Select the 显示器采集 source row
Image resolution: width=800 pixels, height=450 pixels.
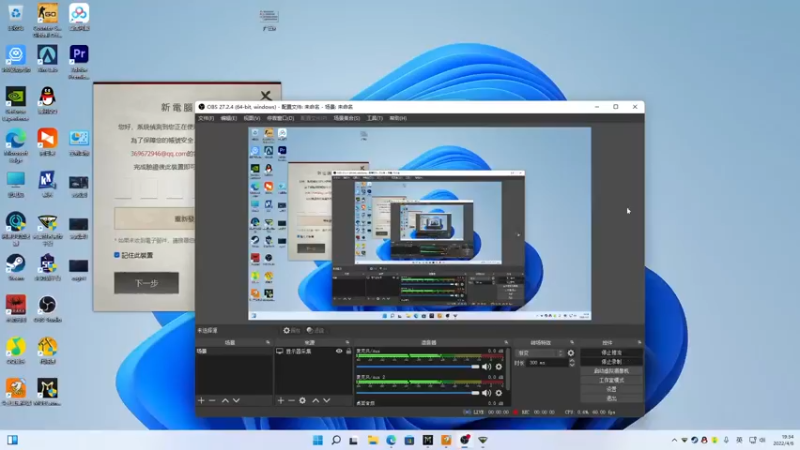[314, 351]
